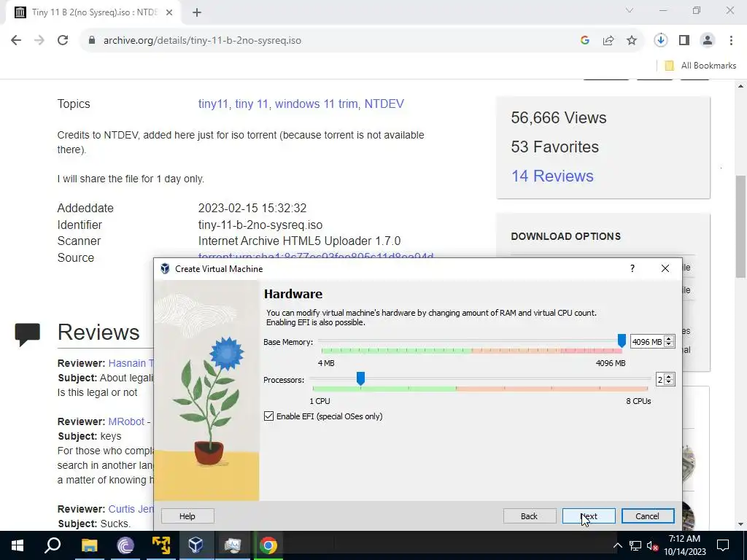747x560 pixels.
Task: Open All Bookmarks folder
Action: [x=700, y=66]
